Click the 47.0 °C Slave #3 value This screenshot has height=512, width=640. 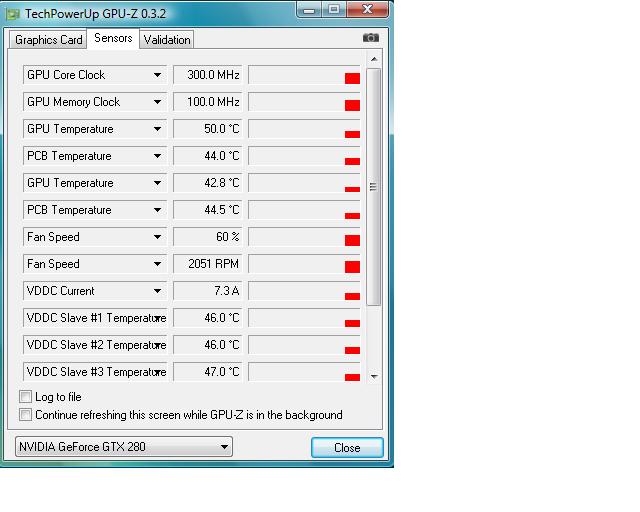[x=207, y=371]
